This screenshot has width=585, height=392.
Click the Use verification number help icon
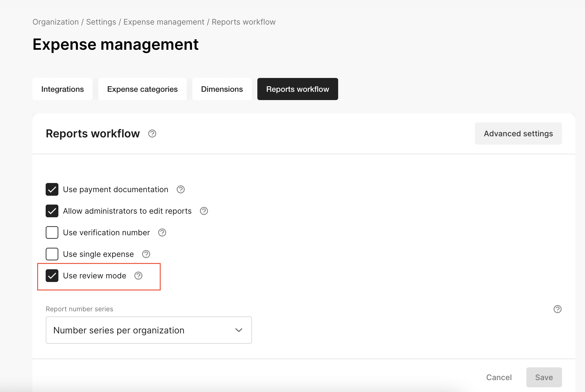(162, 232)
